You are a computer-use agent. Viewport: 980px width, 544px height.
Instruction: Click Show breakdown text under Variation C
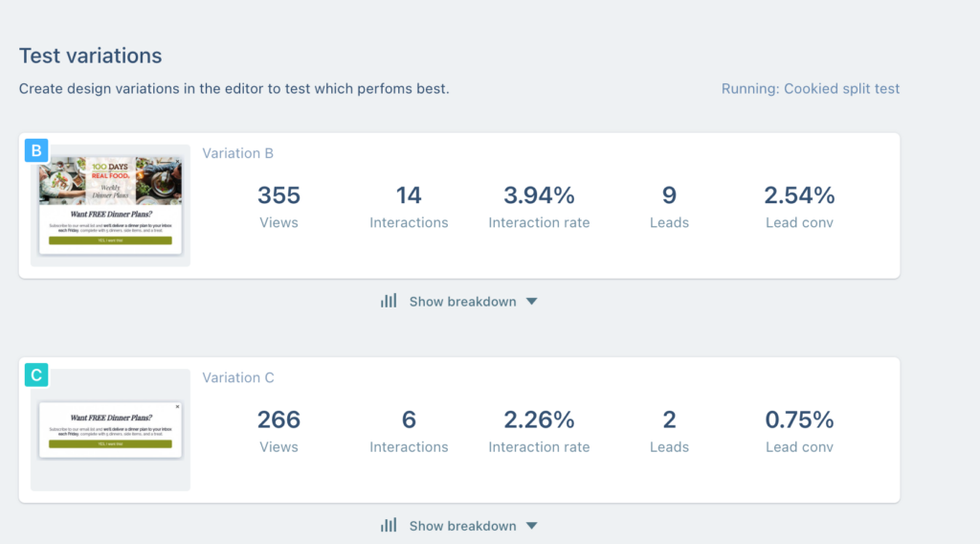462,526
